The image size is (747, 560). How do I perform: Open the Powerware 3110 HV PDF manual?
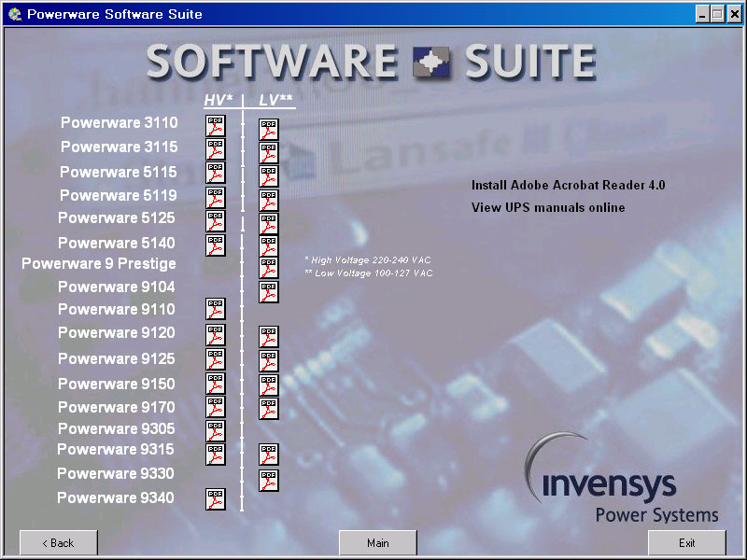pyautogui.click(x=216, y=126)
